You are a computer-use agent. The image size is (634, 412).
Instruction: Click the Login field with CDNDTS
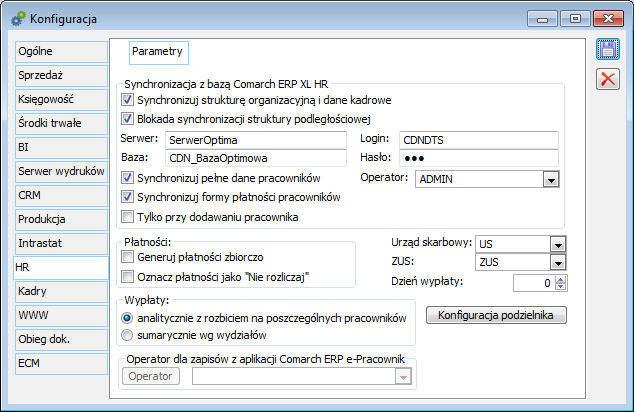pos(479,140)
